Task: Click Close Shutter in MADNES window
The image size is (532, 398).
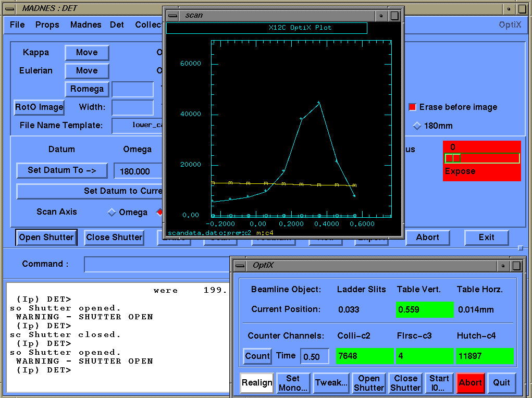Action: click(x=114, y=237)
